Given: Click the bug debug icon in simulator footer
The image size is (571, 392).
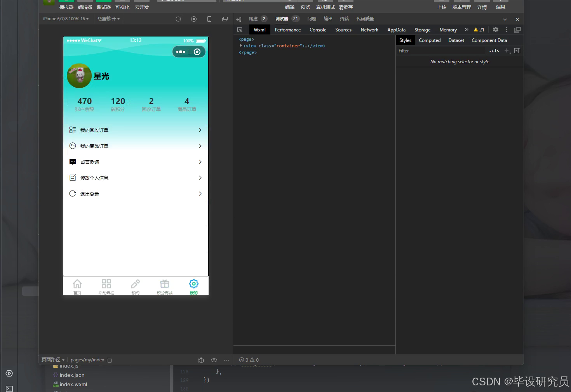Looking at the screenshot, I should 201,360.
